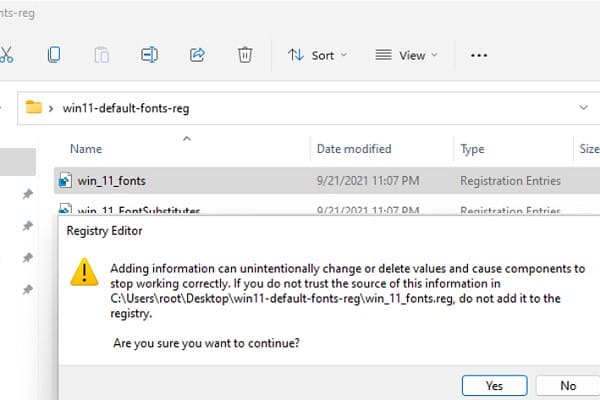The height and width of the screenshot is (400, 600).
Task: Click the Paste clipboard icon
Action: click(x=102, y=55)
